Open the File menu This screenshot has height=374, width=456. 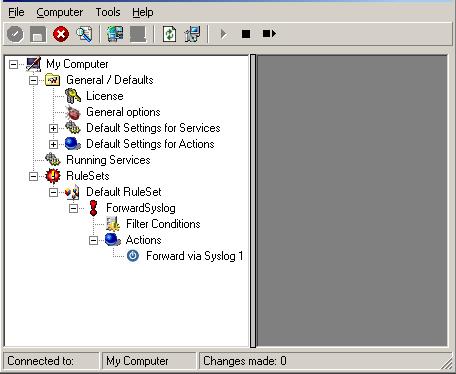pyautogui.click(x=16, y=12)
